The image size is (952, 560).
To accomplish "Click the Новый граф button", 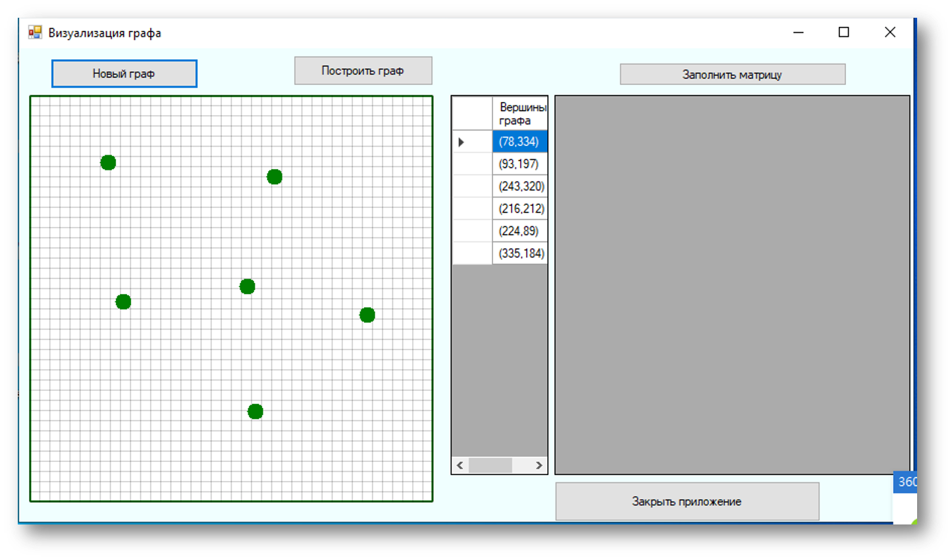I will (124, 74).
